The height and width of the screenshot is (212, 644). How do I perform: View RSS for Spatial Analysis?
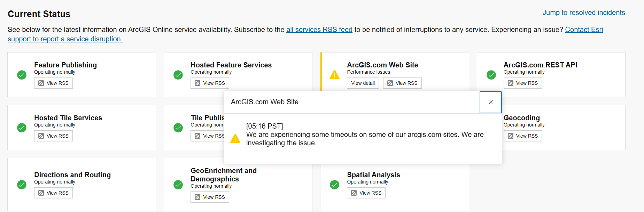tap(366, 193)
